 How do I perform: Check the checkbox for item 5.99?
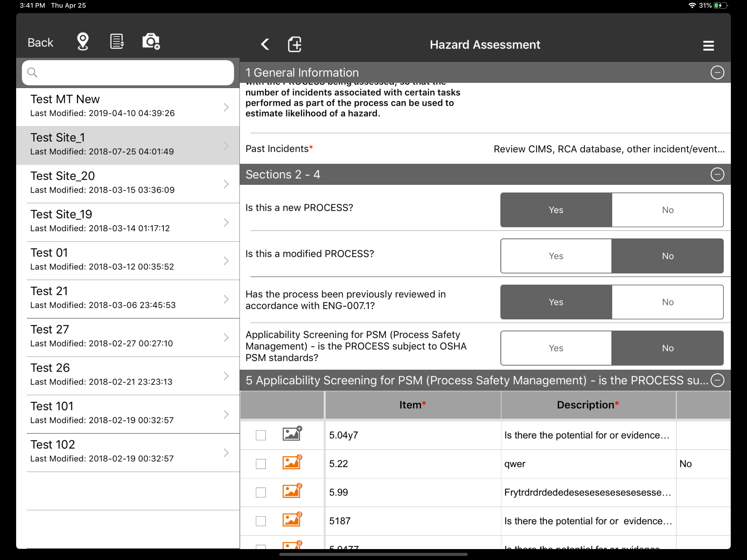261,492
